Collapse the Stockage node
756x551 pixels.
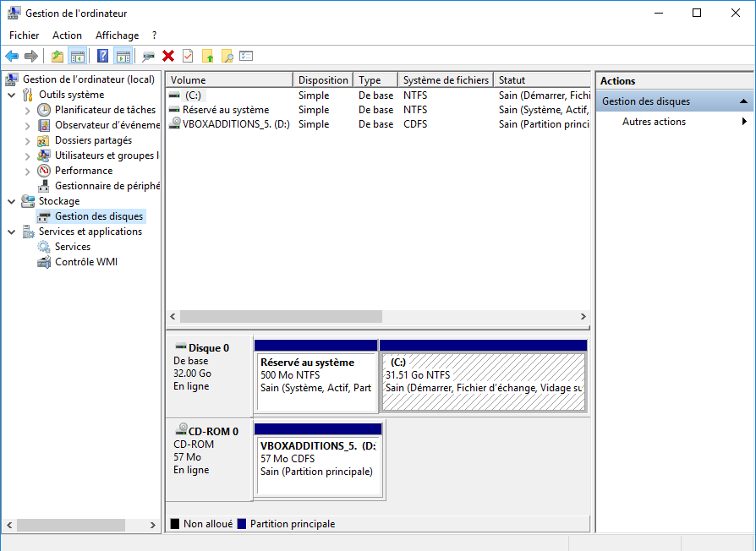coord(12,201)
